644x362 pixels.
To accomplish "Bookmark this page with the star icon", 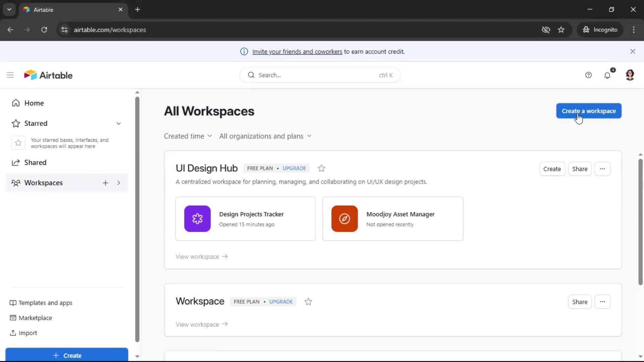I will point(561,30).
